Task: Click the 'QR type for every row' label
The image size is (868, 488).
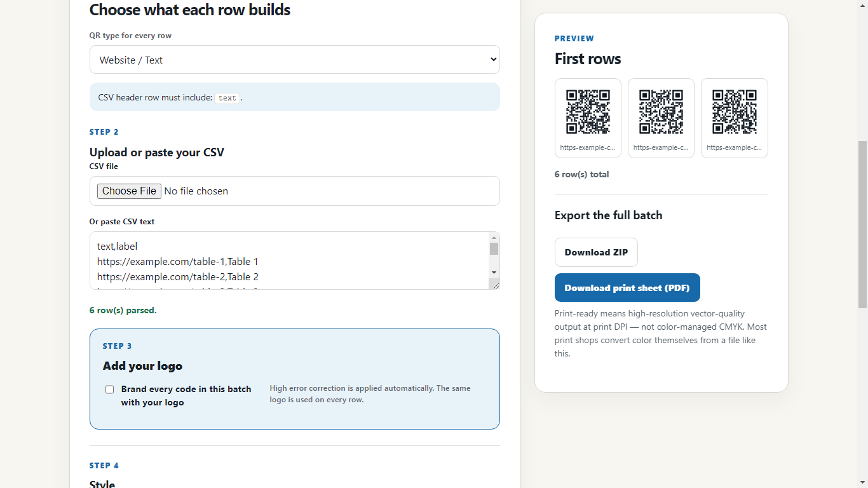Action: [130, 36]
